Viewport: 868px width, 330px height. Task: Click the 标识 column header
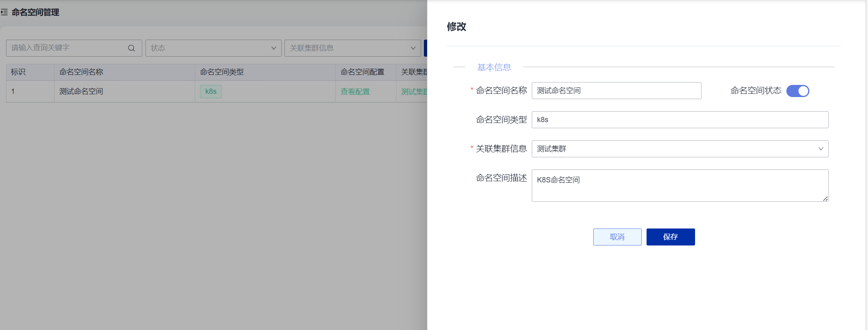click(x=30, y=72)
